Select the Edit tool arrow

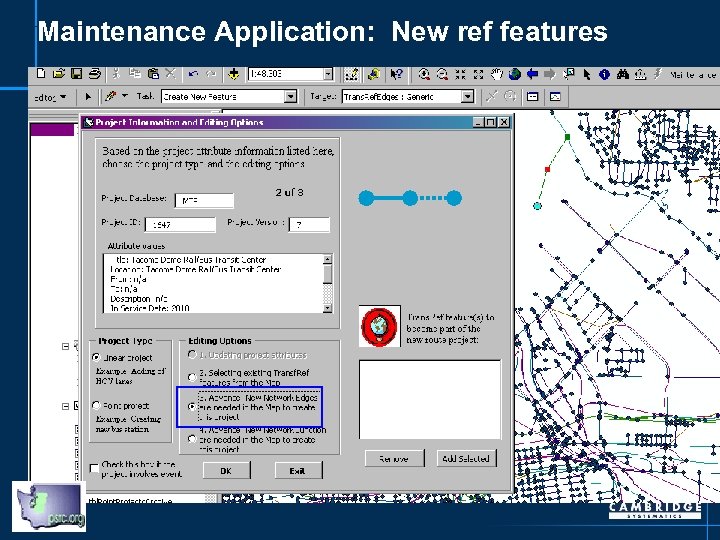pyautogui.click(x=88, y=96)
